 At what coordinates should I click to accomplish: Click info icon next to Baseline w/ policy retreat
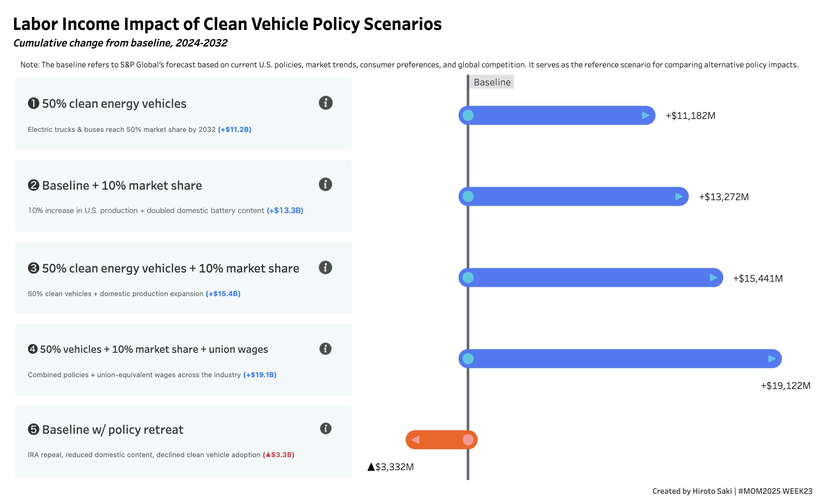pyautogui.click(x=326, y=428)
